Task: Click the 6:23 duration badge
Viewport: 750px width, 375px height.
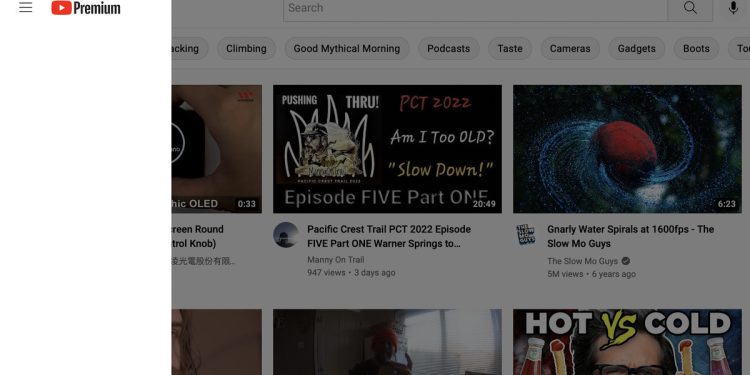Action: [x=727, y=204]
